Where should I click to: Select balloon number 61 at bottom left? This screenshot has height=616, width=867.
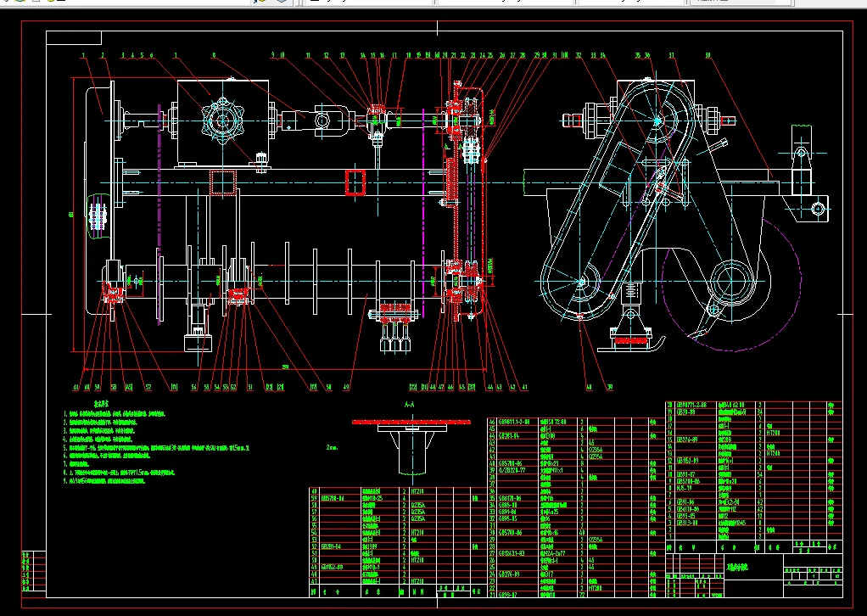pos(76,387)
